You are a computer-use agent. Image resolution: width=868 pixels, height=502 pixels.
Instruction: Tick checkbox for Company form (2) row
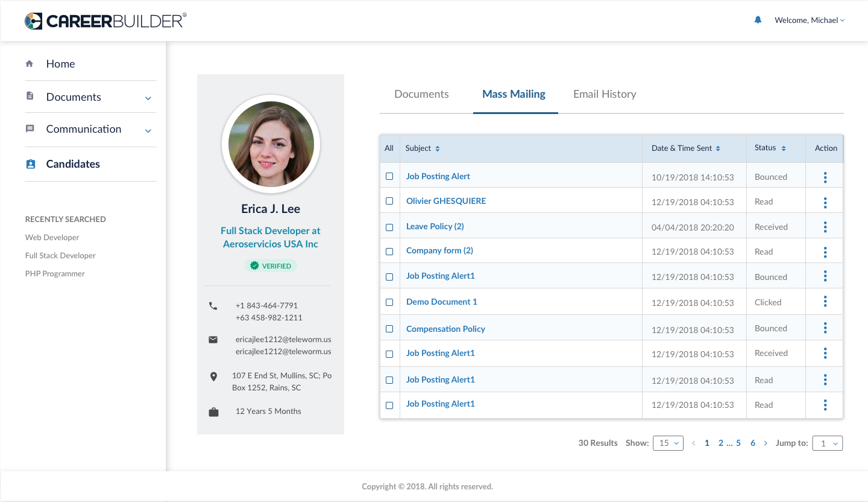point(389,252)
